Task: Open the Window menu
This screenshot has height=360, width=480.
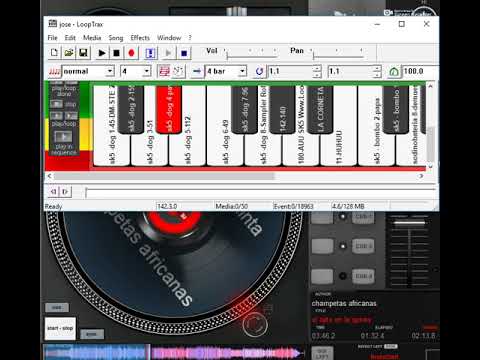Action: (169, 38)
